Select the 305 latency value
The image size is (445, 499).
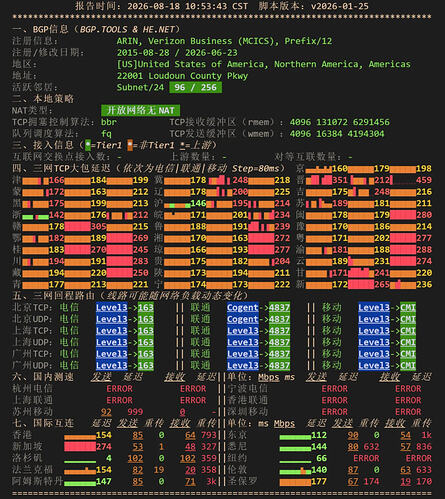(98, 226)
